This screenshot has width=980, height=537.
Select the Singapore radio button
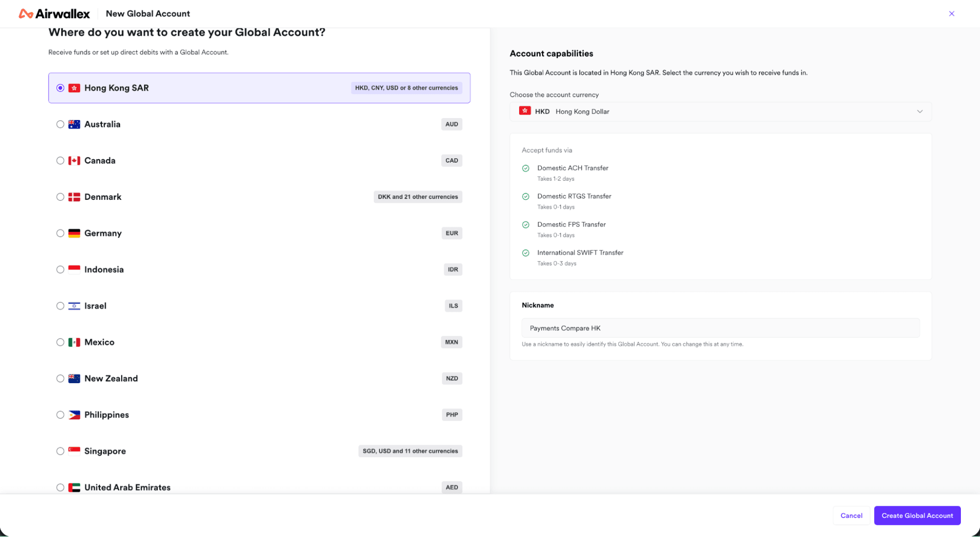(x=60, y=451)
